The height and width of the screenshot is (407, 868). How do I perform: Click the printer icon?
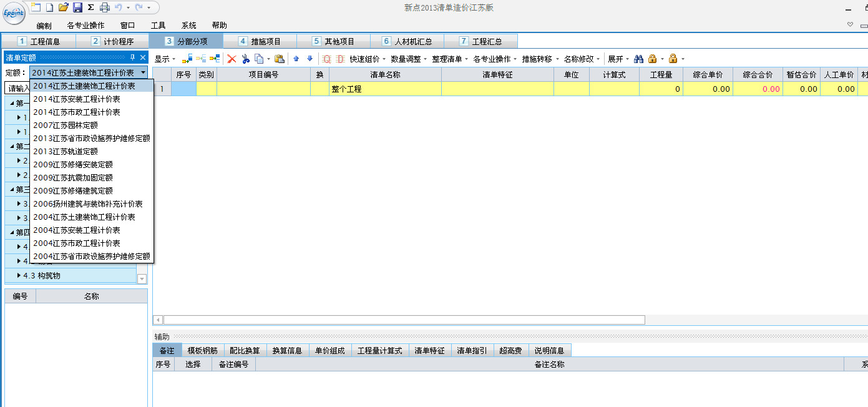(x=105, y=7)
